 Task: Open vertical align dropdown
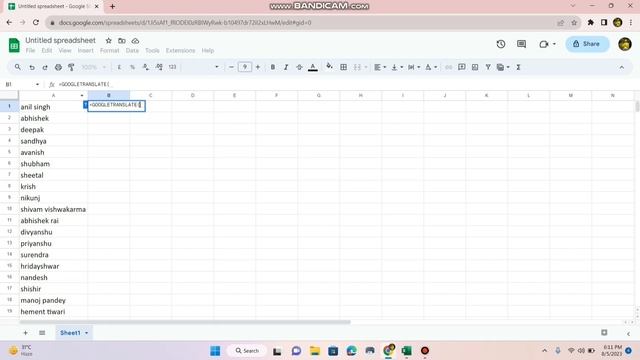[397, 67]
